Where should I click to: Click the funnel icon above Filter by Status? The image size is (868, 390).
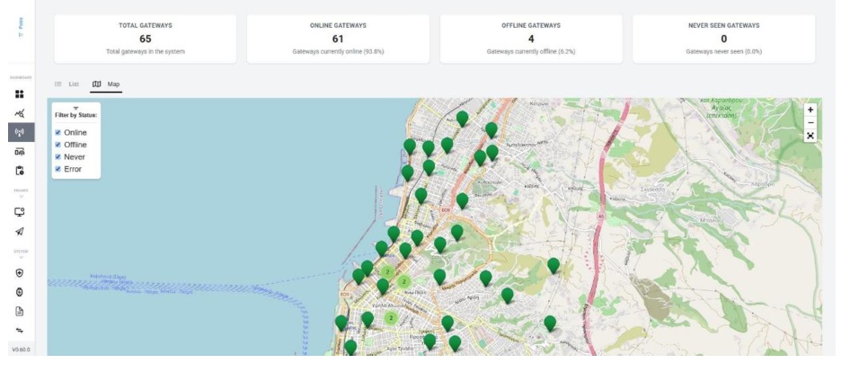[75, 108]
